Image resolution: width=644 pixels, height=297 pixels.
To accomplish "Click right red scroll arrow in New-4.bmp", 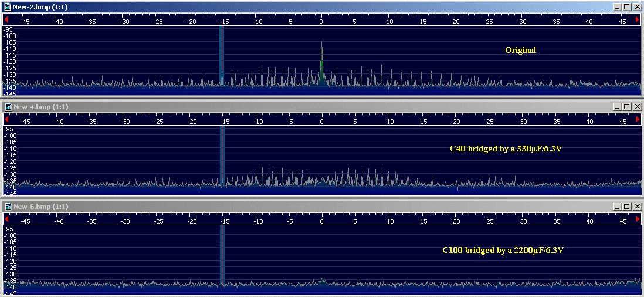I will point(638,119).
